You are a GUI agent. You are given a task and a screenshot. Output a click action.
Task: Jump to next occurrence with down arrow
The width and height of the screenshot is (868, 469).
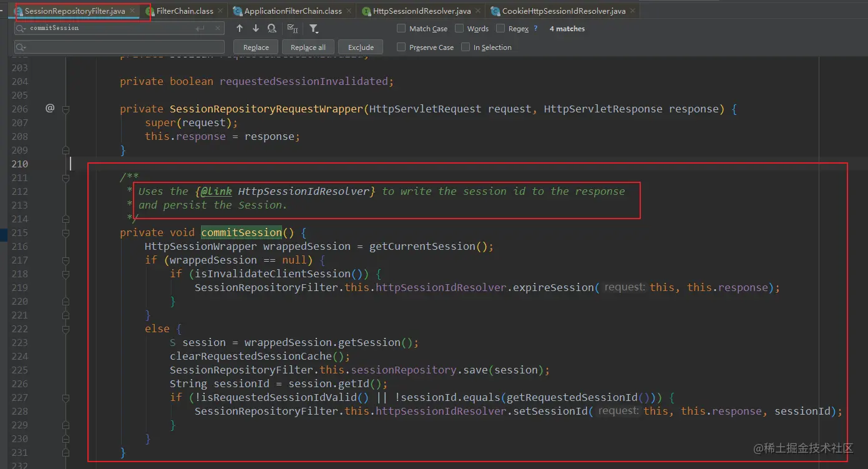click(x=256, y=29)
